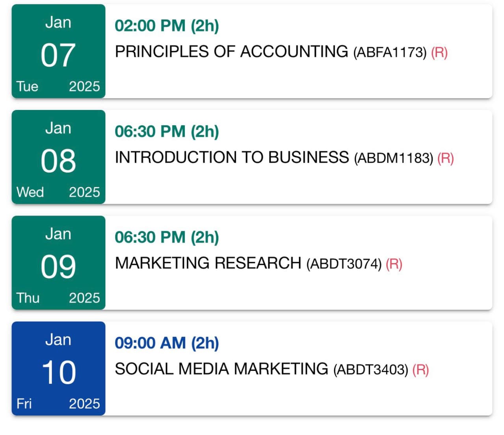This screenshot has width=504, height=435.
Task: Click the 02:00 PM (2h) time label
Action: tap(167, 26)
